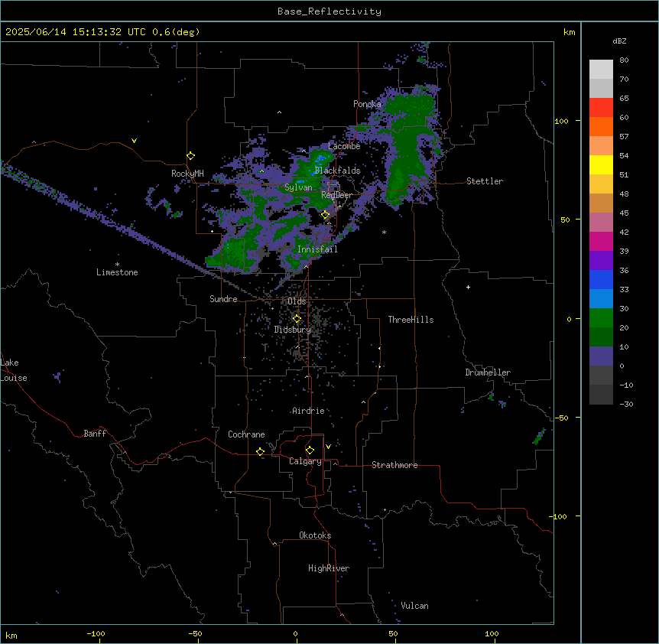
Task: Click the Cochrane city label
Action: (246, 434)
